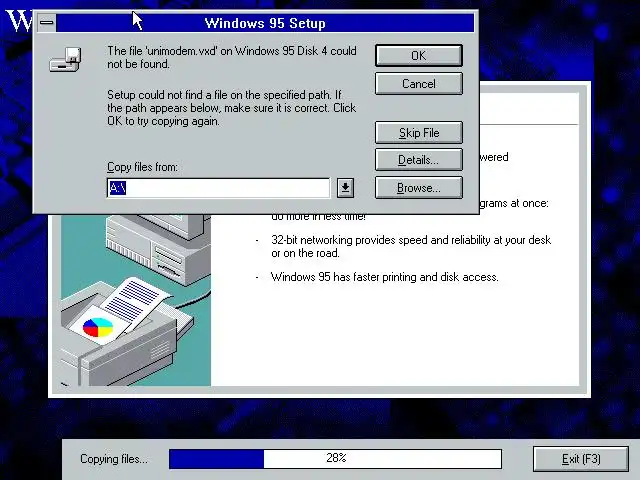Screen dimensions: 640x480
Task: Click the 'unimodem.vxd' not found message
Action: [232, 57]
